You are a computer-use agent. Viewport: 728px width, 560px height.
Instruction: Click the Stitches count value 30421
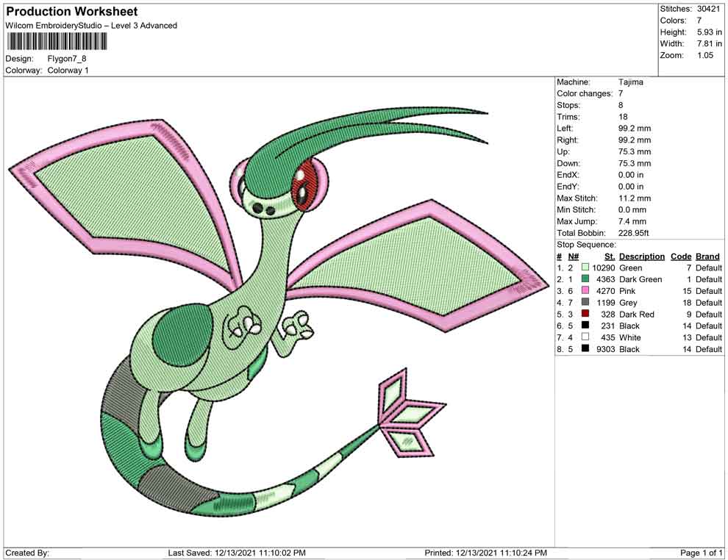(x=708, y=9)
